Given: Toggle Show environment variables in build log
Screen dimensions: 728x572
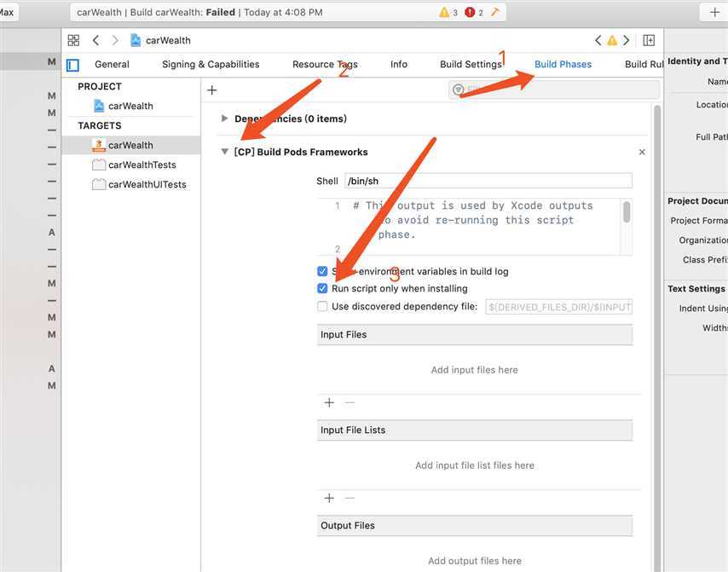Looking at the screenshot, I should pos(322,271).
